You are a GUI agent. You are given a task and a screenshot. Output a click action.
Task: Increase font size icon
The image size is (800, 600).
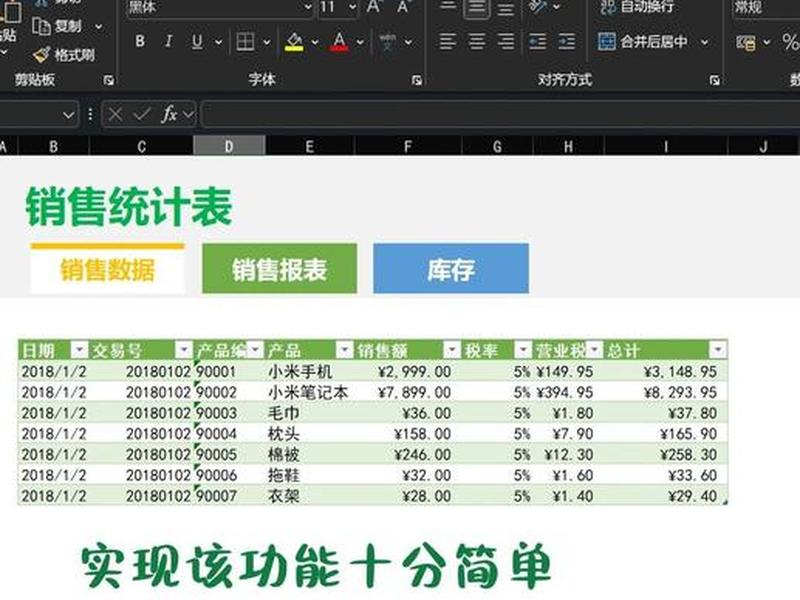point(374,7)
